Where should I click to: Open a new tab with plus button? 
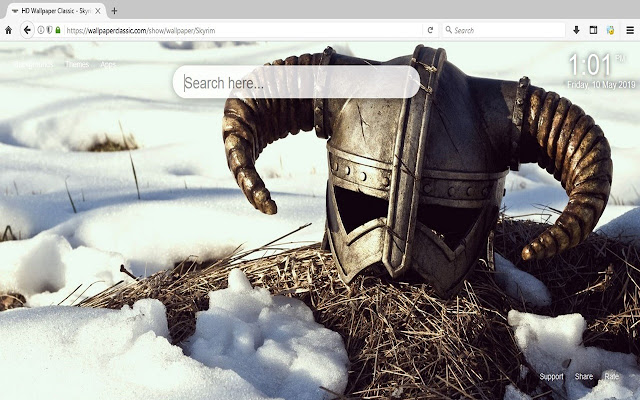[114, 11]
